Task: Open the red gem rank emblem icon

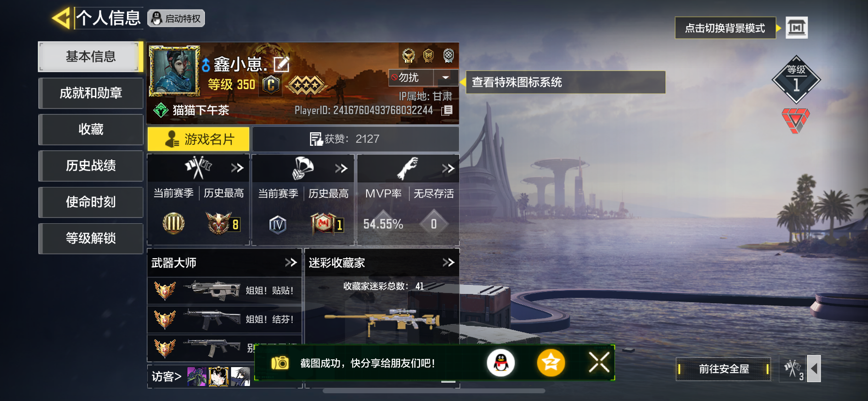Action: click(x=795, y=120)
